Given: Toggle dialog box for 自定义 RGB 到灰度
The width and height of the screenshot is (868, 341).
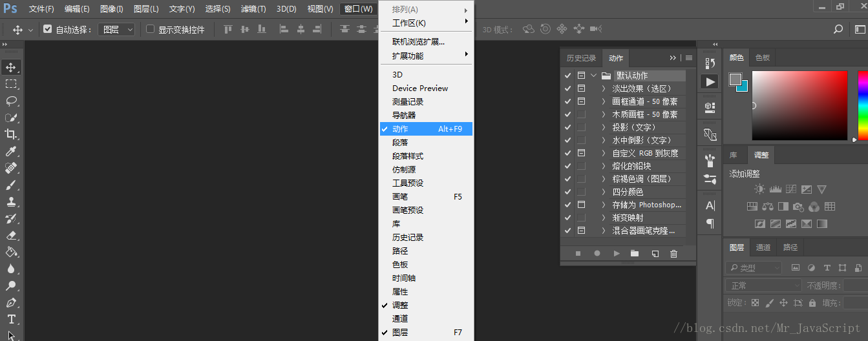Looking at the screenshot, I should click(x=581, y=153).
